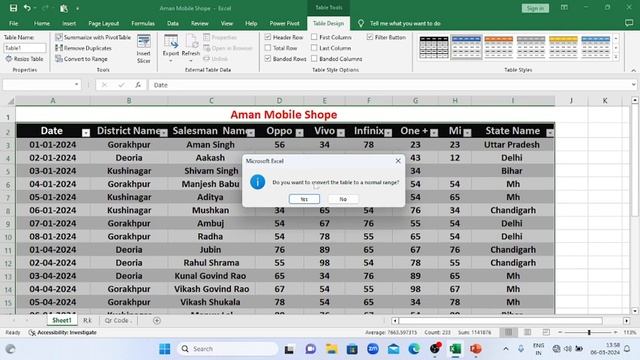Click the Insert Function fx icon
This screenshot has width=640, height=360.
point(138,85)
